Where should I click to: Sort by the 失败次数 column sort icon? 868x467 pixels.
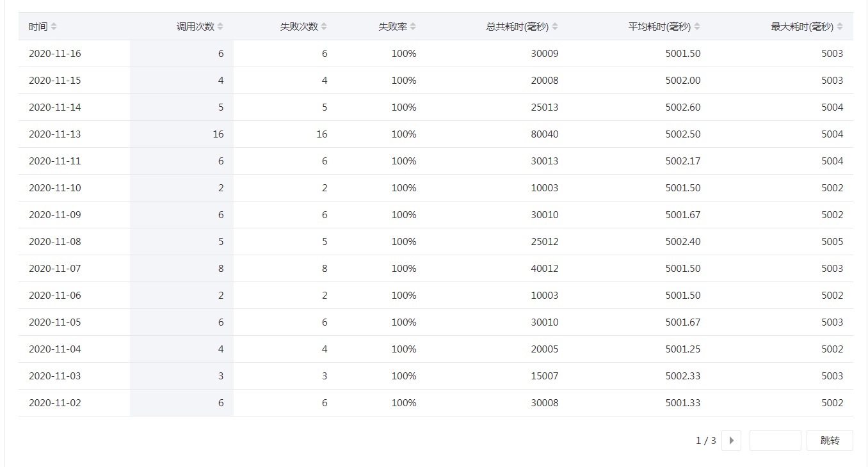pos(324,26)
